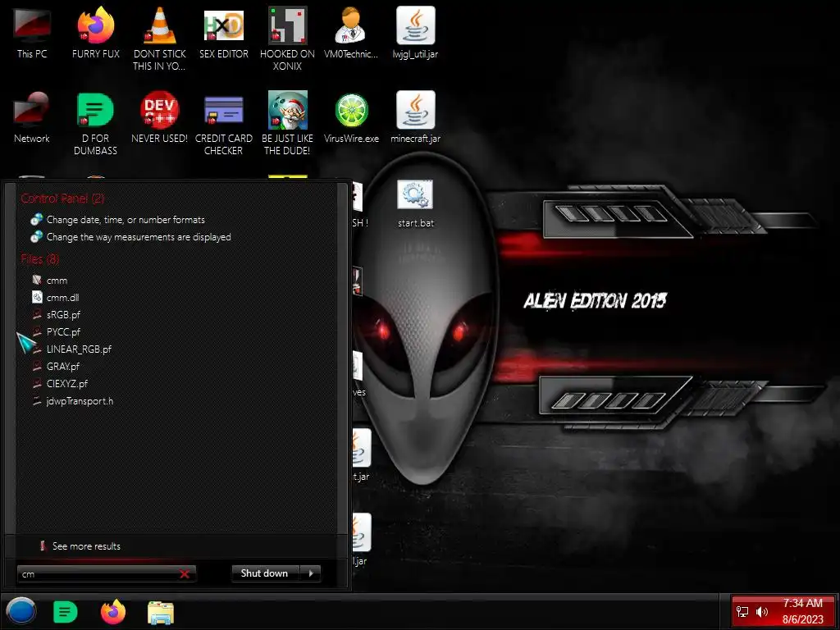The image size is (840, 630).
Task: Open the FURRY FUX Firefox desktop icon
Action: tap(95, 33)
